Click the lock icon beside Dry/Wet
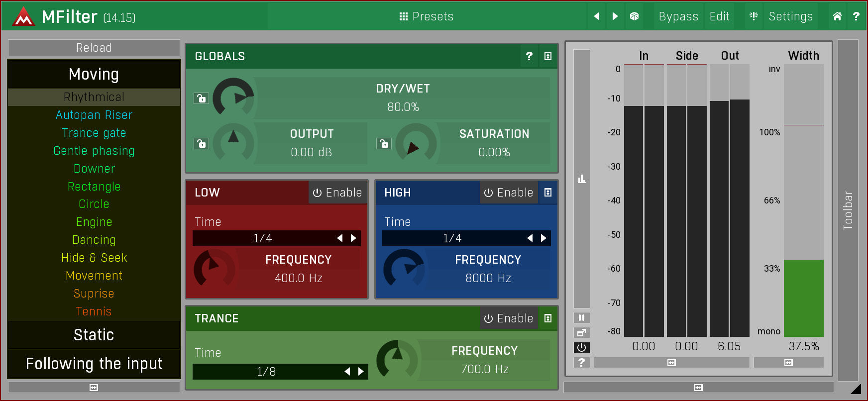 (201, 98)
